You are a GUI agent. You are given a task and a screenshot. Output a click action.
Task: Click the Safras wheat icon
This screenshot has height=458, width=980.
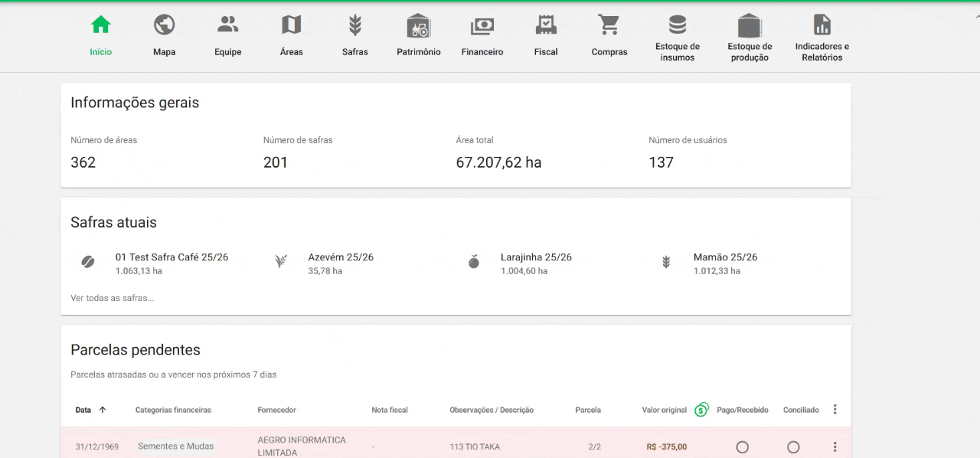point(354,34)
